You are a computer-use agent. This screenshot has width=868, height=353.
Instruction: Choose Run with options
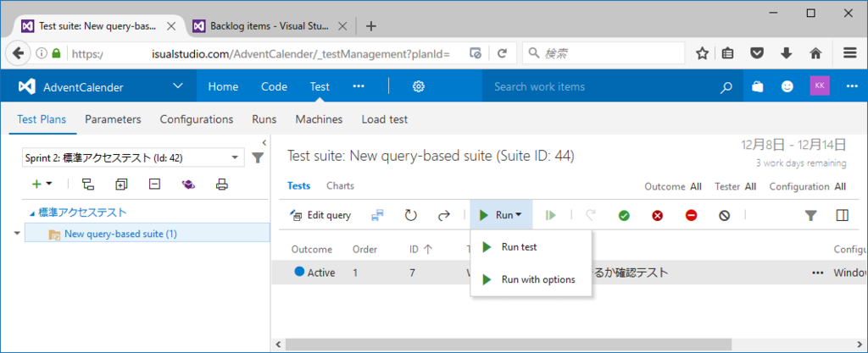[537, 279]
